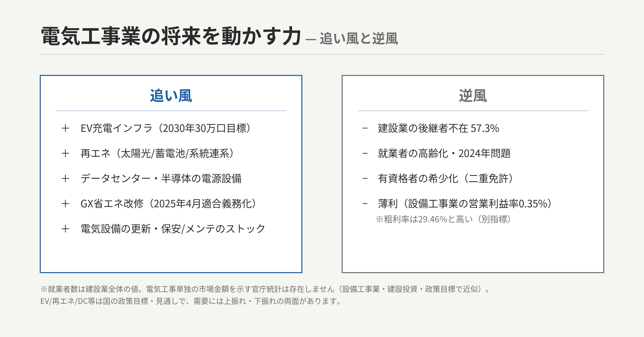Click the note ※粗利率は29.46%と高い（別指標）
This screenshot has height=337, width=644.
444,219
